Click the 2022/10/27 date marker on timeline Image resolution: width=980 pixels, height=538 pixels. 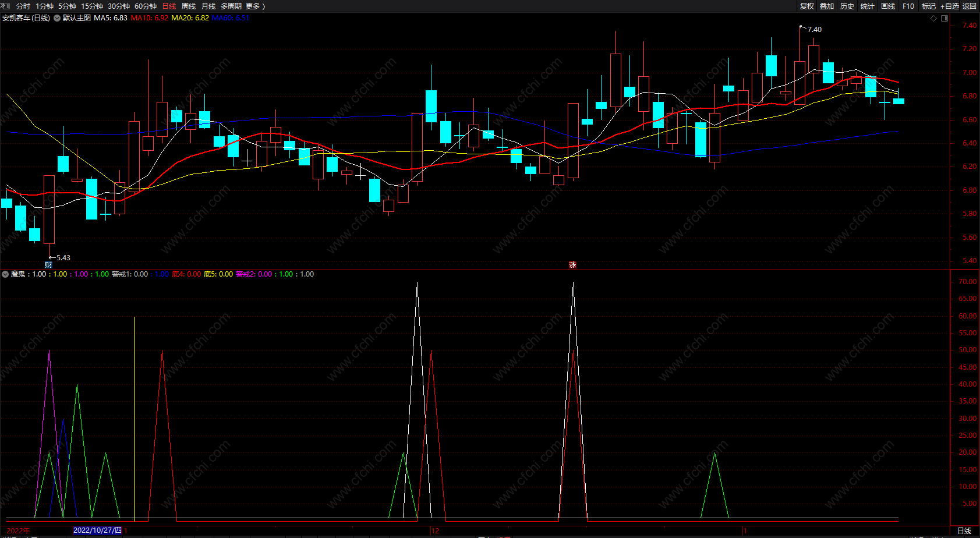pos(97,530)
